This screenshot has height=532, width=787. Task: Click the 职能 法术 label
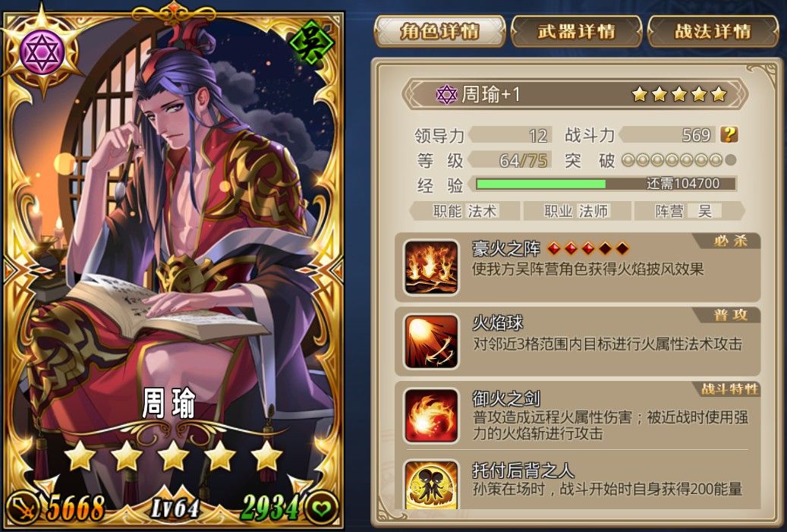click(x=464, y=211)
